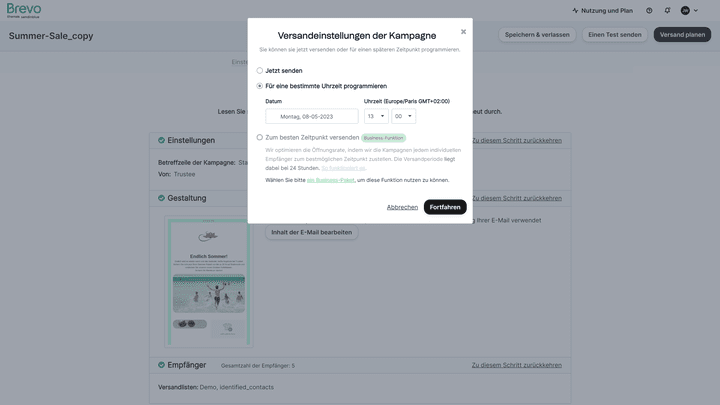Click Speichern & verlassen button
The width and height of the screenshot is (720, 405).
(537, 34)
